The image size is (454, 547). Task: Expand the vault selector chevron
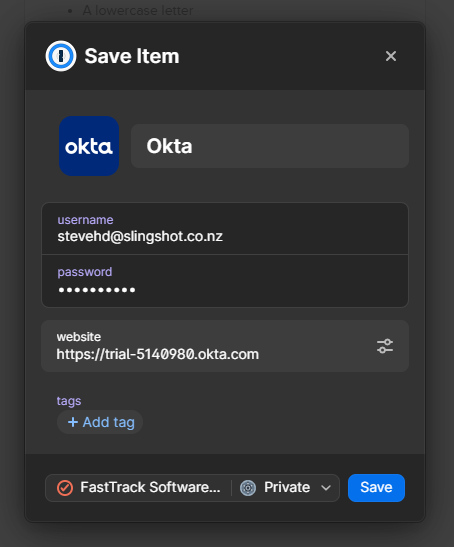326,488
